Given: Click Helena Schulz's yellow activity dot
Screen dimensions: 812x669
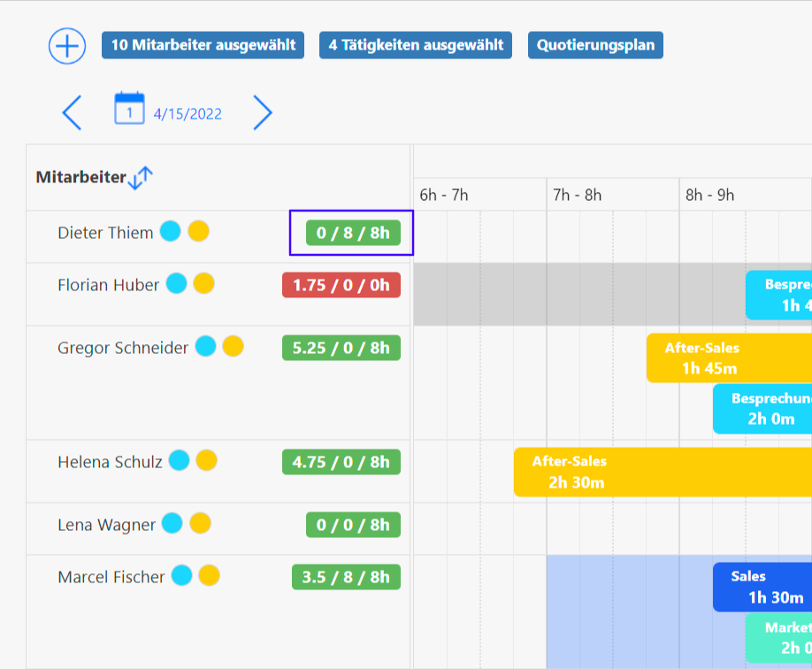Looking at the screenshot, I should (207, 461).
